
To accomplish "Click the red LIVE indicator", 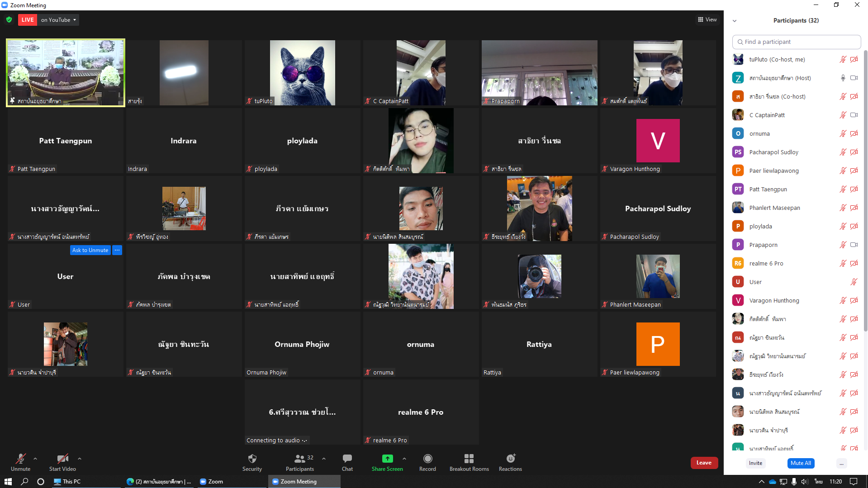I will tap(28, 20).
